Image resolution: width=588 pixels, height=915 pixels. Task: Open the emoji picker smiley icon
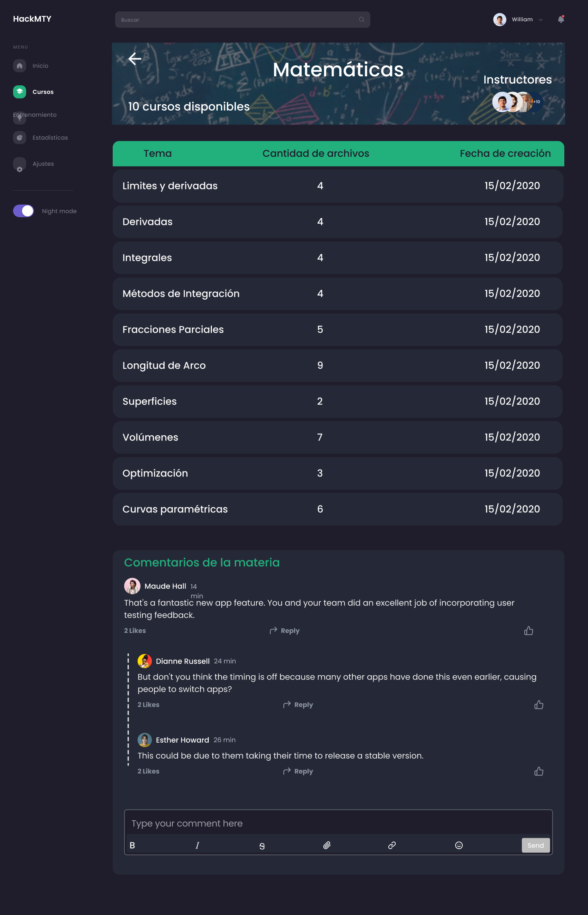(459, 845)
